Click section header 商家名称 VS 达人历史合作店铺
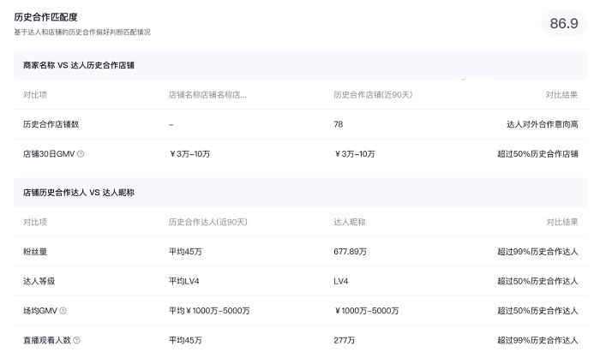This screenshot has height=364, width=600. [x=78, y=65]
